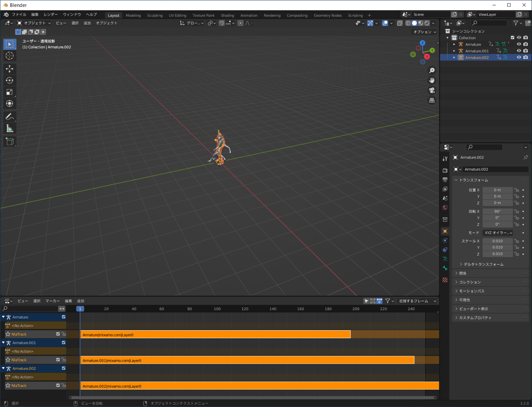Image resolution: width=532 pixels, height=407 pixels.
Task: Toggle X-ray display in viewport header
Action: pos(399,23)
